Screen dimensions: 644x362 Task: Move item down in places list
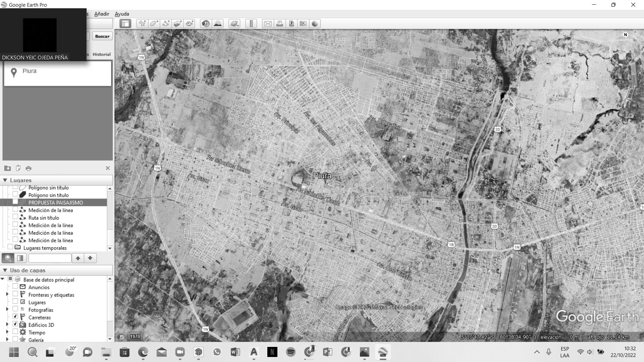point(90,258)
